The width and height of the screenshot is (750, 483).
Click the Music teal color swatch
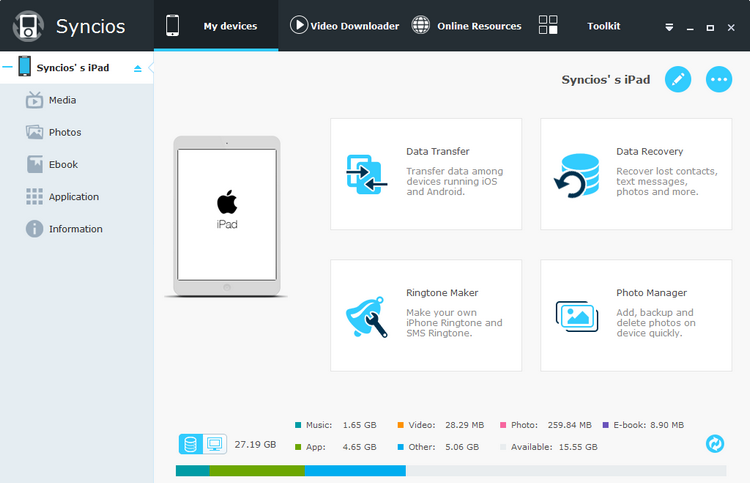pos(298,425)
